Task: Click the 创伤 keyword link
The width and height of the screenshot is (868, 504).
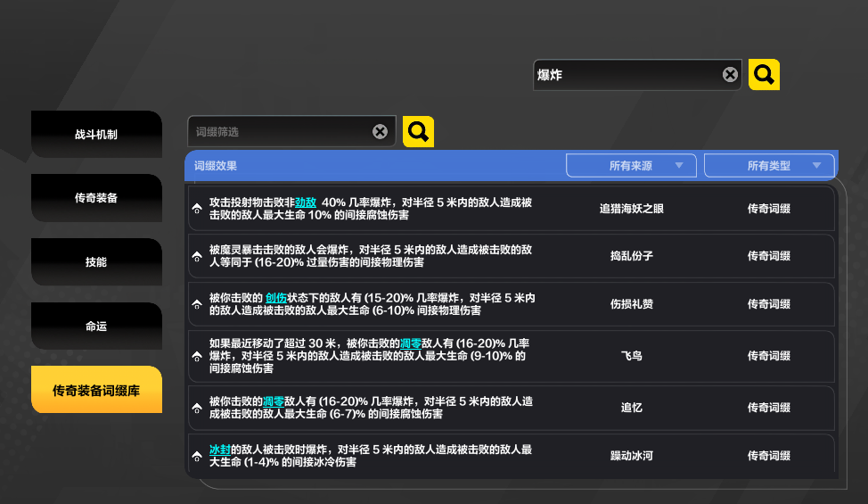Action: (x=276, y=298)
